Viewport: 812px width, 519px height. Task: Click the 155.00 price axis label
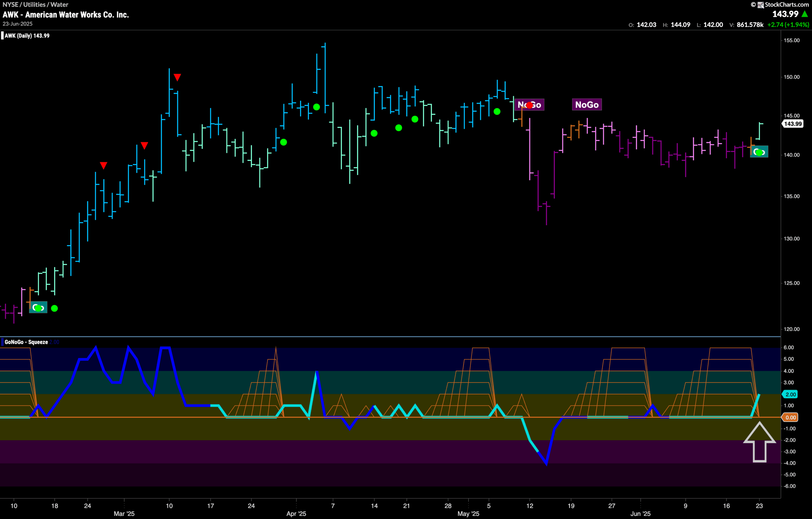coord(791,41)
